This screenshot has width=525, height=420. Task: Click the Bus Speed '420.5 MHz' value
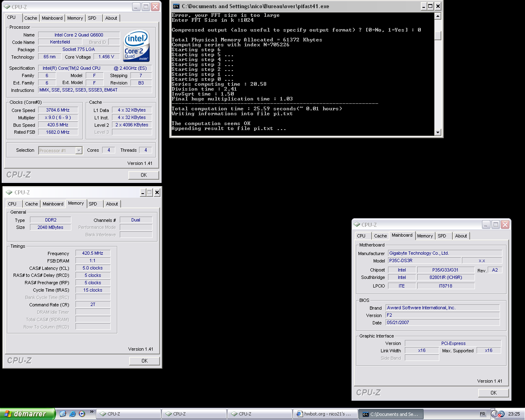pyautogui.click(x=58, y=125)
